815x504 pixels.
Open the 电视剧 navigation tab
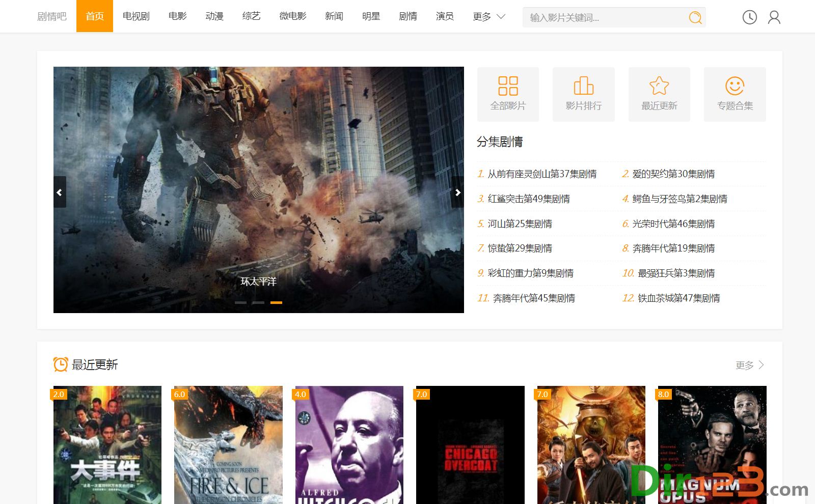(136, 16)
